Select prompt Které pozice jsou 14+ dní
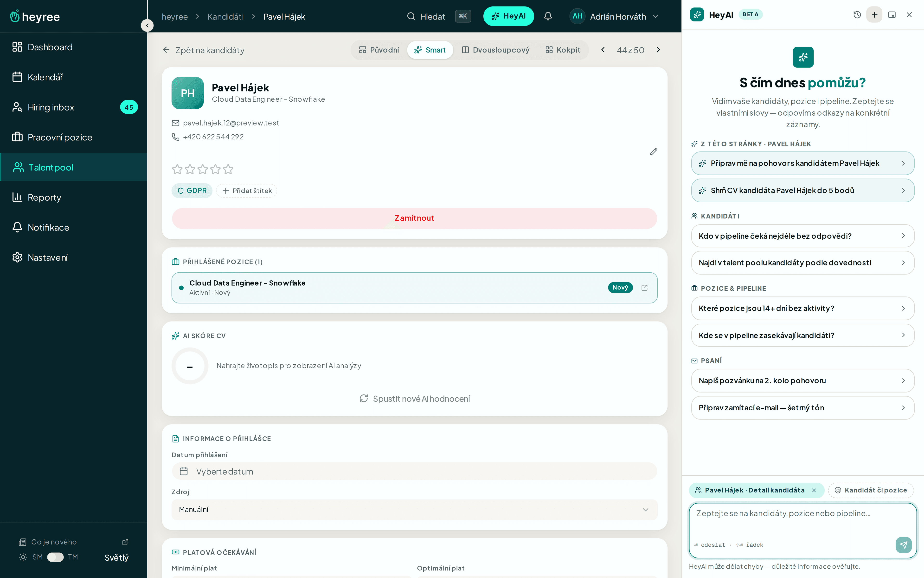The width and height of the screenshot is (924, 578). coord(802,308)
